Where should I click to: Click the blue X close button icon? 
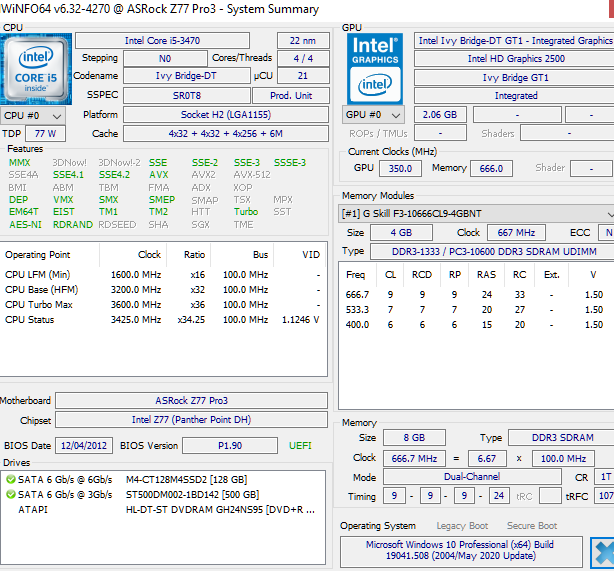coord(602,553)
